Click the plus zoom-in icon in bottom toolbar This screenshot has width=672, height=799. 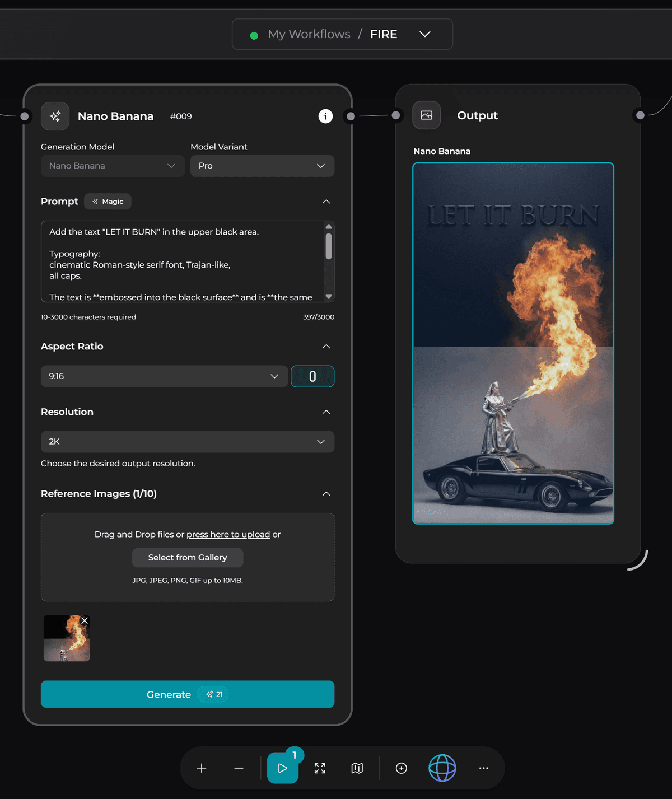(x=202, y=768)
